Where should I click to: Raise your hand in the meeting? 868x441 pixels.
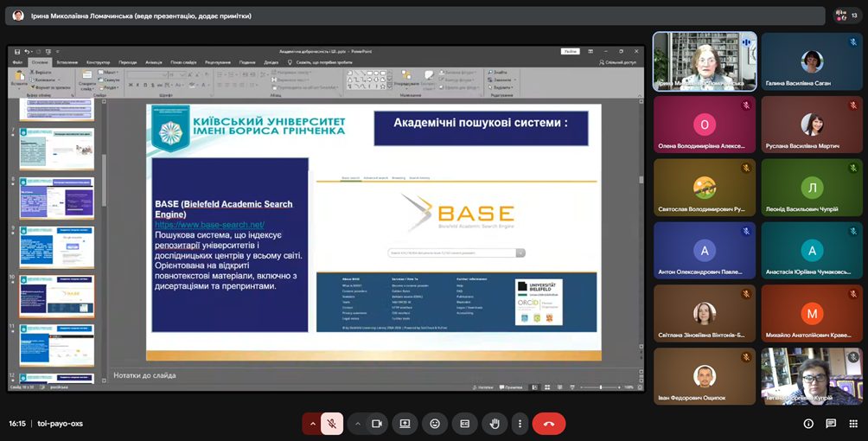pyautogui.click(x=495, y=424)
